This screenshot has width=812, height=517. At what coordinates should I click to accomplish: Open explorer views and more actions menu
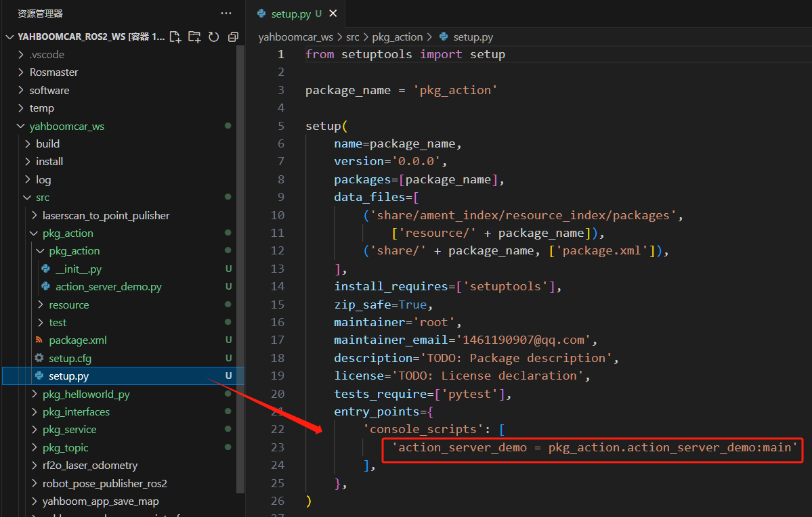(x=226, y=14)
